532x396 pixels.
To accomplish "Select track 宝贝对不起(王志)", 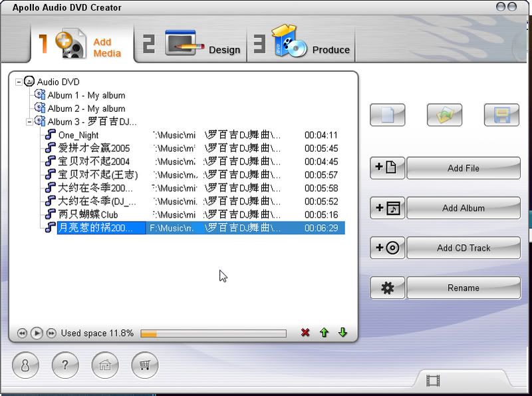I will click(x=98, y=174).
